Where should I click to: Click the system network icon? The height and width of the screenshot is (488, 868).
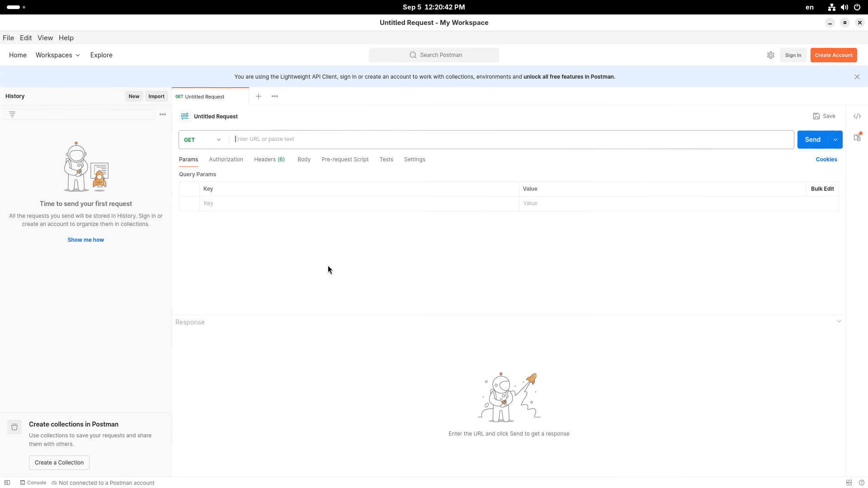pyautogui.click(x=831, y=7)
